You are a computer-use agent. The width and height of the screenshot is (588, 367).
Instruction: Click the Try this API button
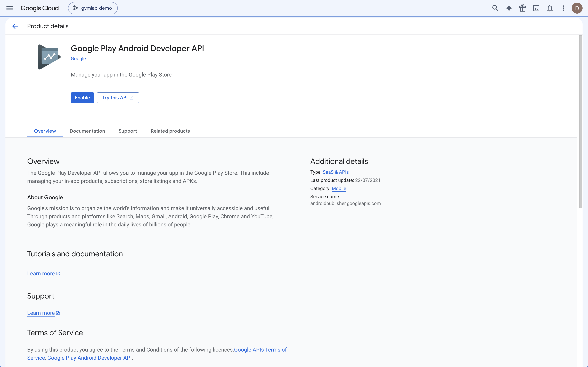tap(118, 98)
